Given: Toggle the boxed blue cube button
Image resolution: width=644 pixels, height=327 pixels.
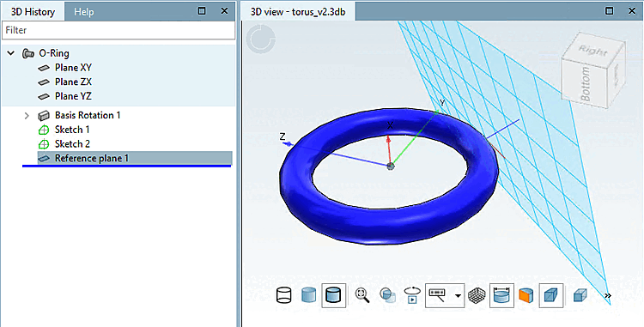Looking at the screenshot, I should (550, 295).
